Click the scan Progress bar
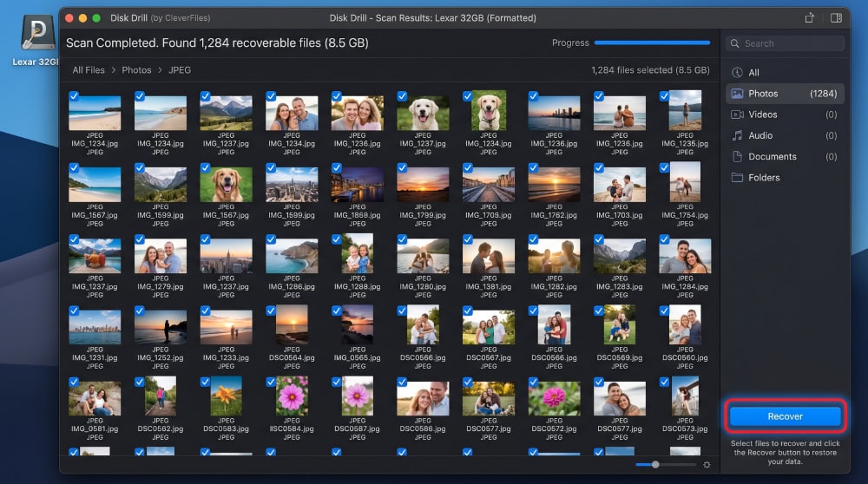Image resolution: width=868 pixels, height=484 pixels. 652,43
